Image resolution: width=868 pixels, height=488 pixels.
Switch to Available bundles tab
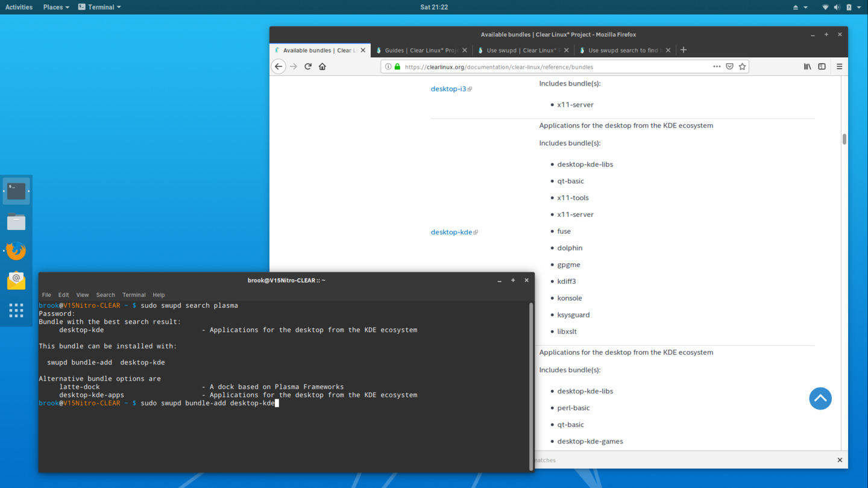pyautogui.click(x=320, y=51)
